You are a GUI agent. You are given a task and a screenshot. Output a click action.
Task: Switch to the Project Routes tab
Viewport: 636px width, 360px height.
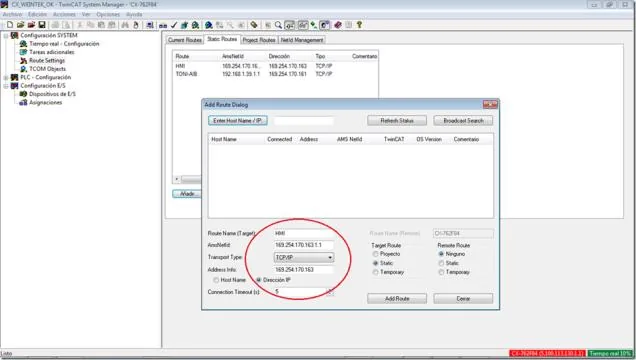(259, 40)
